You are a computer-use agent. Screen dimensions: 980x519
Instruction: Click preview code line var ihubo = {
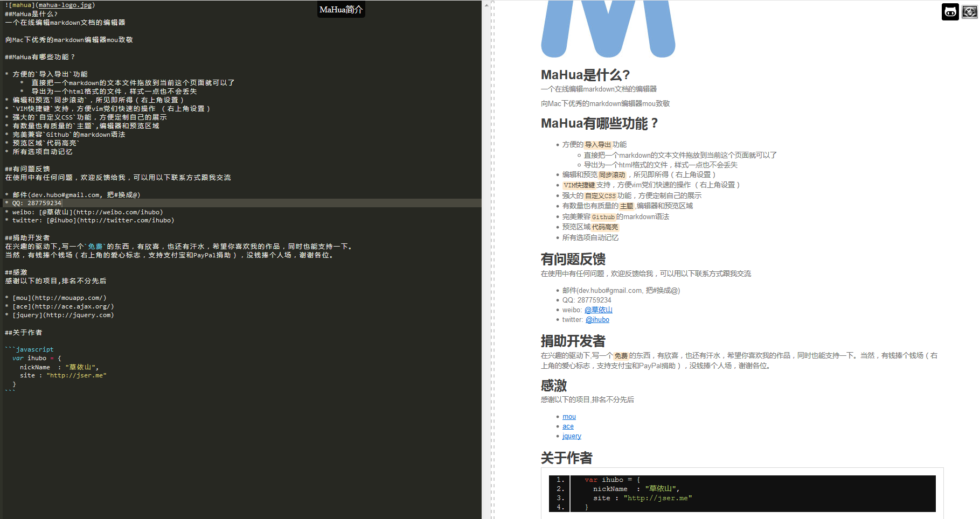click(x=613, y=480)
